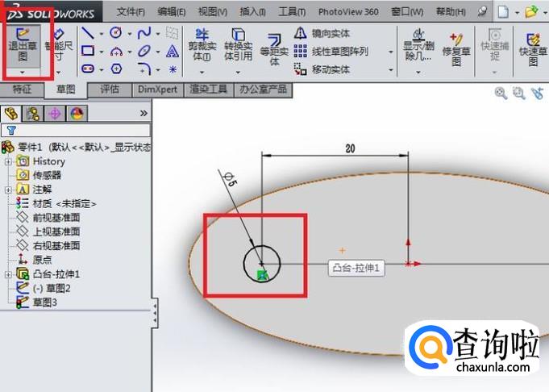Click 转换实体引用 convert entities tool
Screen dimensions: 549x392
click(x=238, y=45)
